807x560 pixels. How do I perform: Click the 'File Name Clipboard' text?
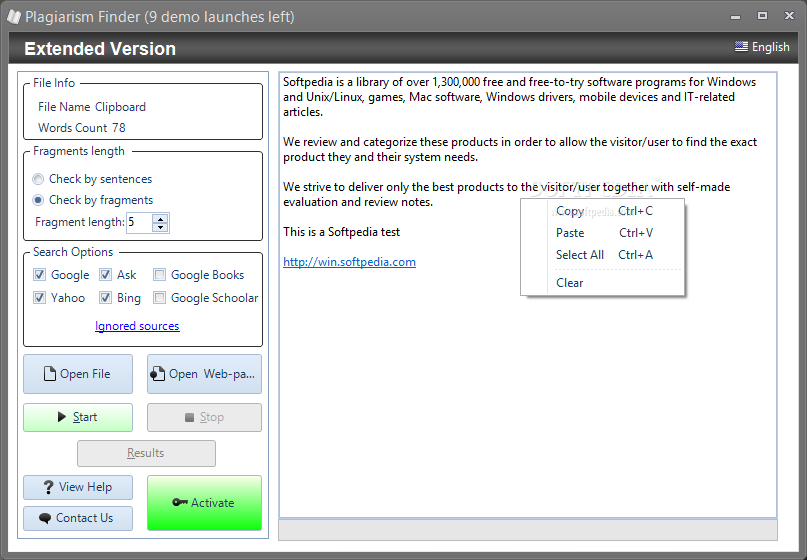point(92,107)
